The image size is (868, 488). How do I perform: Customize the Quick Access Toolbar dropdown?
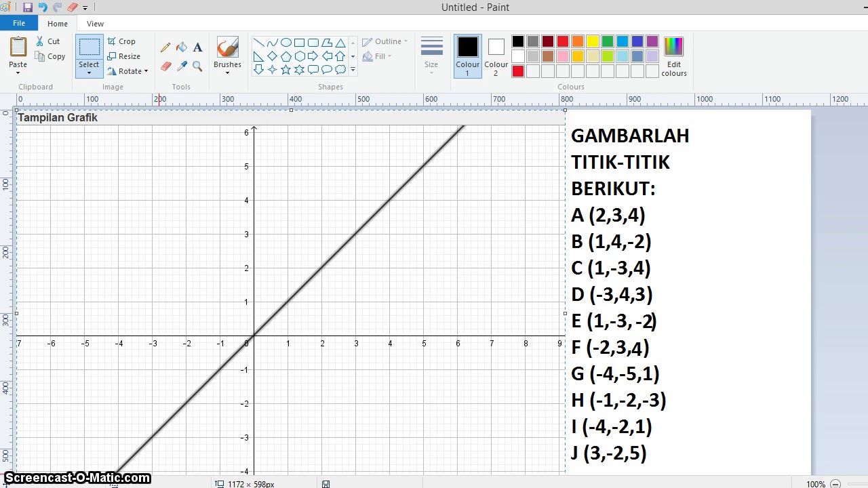click(x=85, y=7)
